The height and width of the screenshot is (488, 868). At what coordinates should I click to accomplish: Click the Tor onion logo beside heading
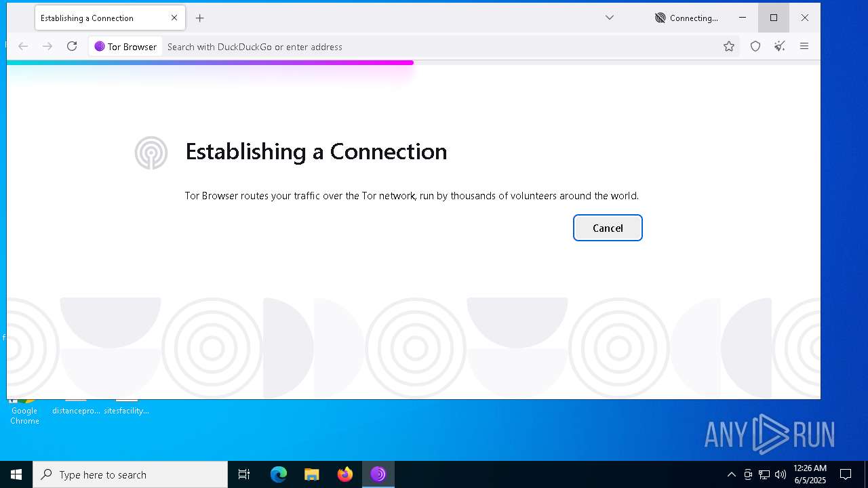[151, 152]
